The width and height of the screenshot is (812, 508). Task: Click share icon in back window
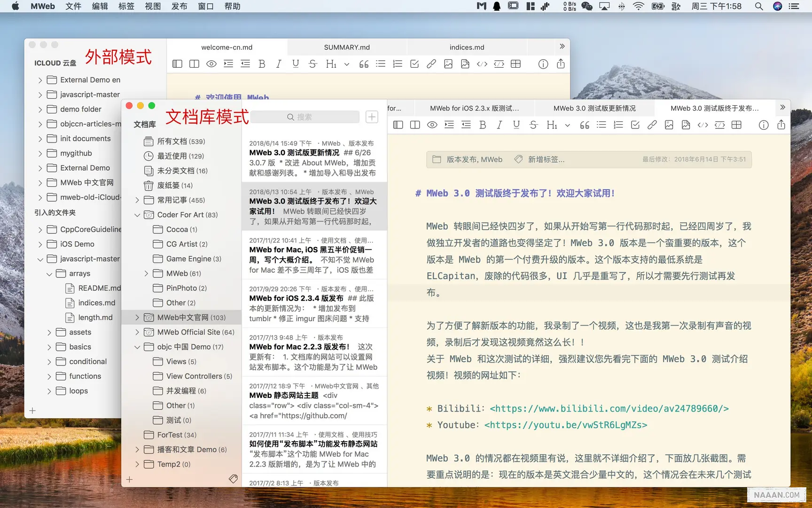[x=561, y=63]
